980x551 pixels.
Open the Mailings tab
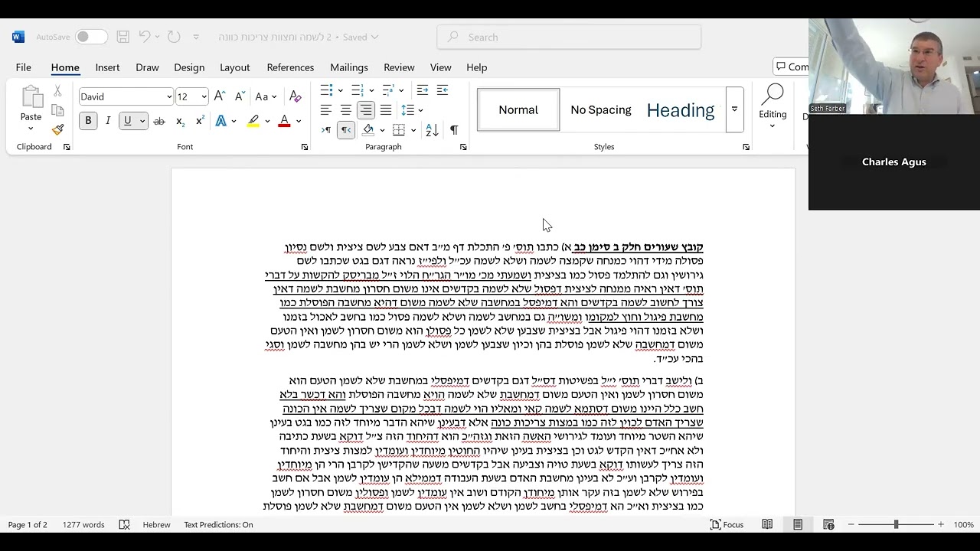point(349,67)
